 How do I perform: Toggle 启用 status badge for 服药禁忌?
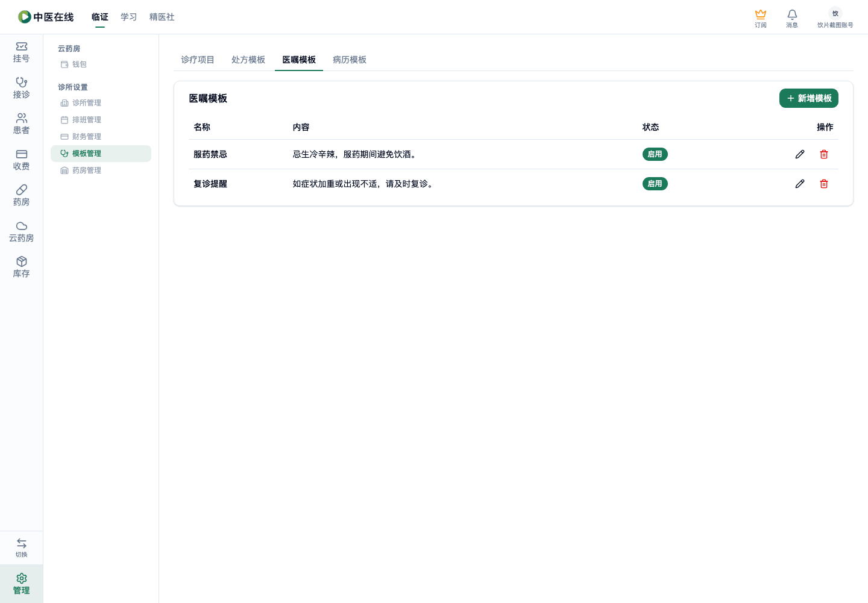click(x=655, y=154)
